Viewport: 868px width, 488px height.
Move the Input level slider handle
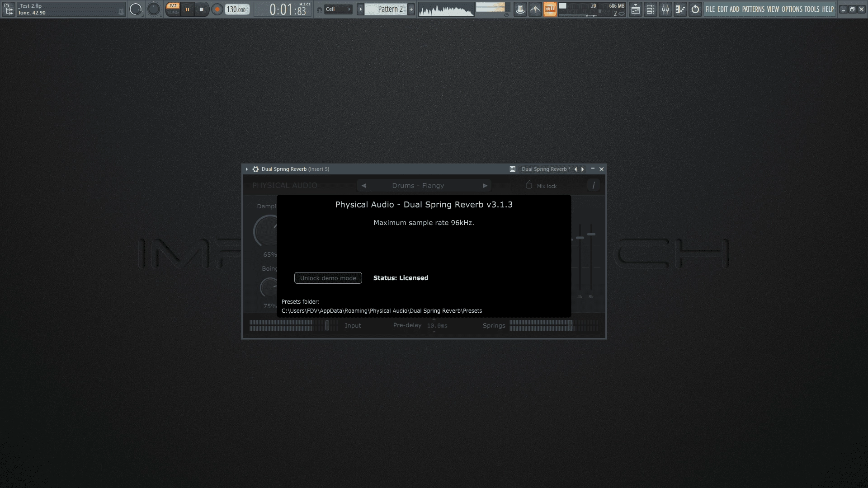[x=327, y=325]
